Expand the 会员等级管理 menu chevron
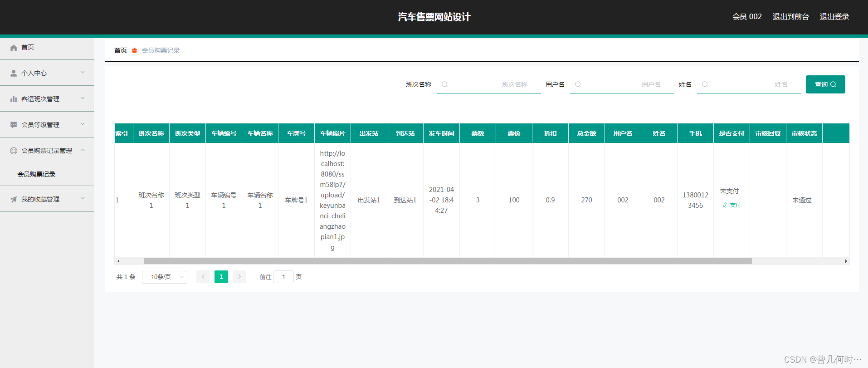This screenshot has height=368, width=868. (x=83, y=124)
